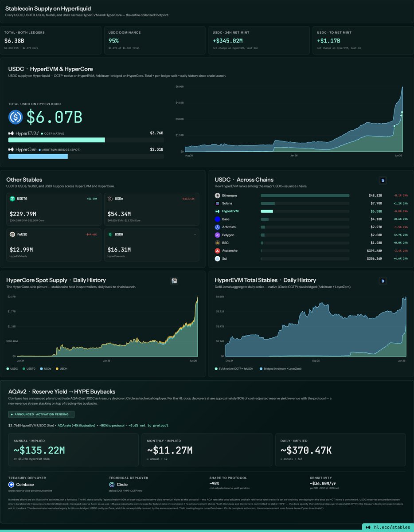Click the HyperCore Arbitrum Bridge progress bar
Image resolution: width=414 pixels, height=532 pixels.
tap(86, 156)
